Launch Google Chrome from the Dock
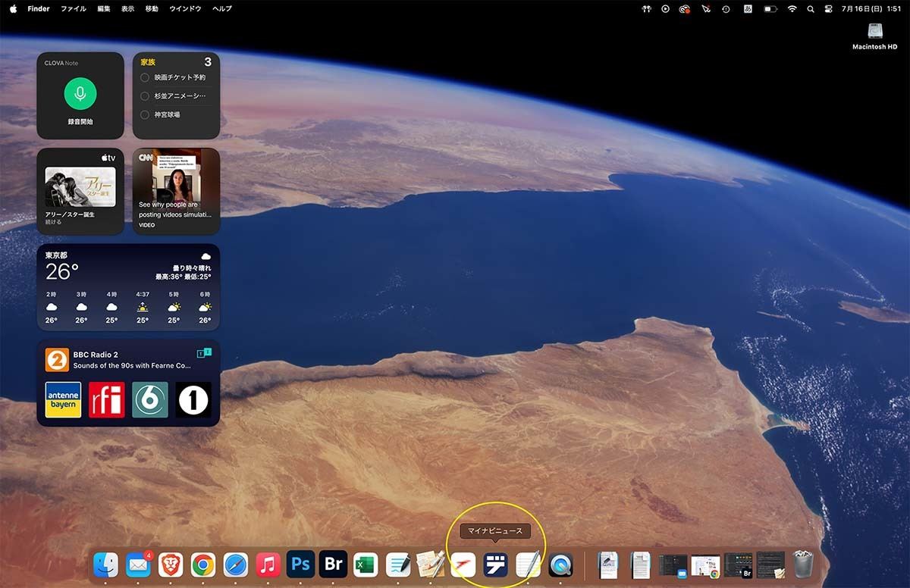 point(203,565)
